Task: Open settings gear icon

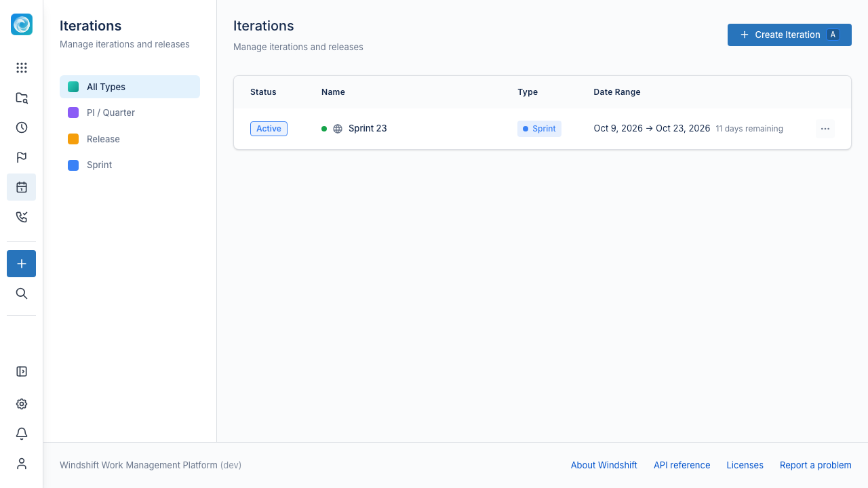Action: [22, 404]
